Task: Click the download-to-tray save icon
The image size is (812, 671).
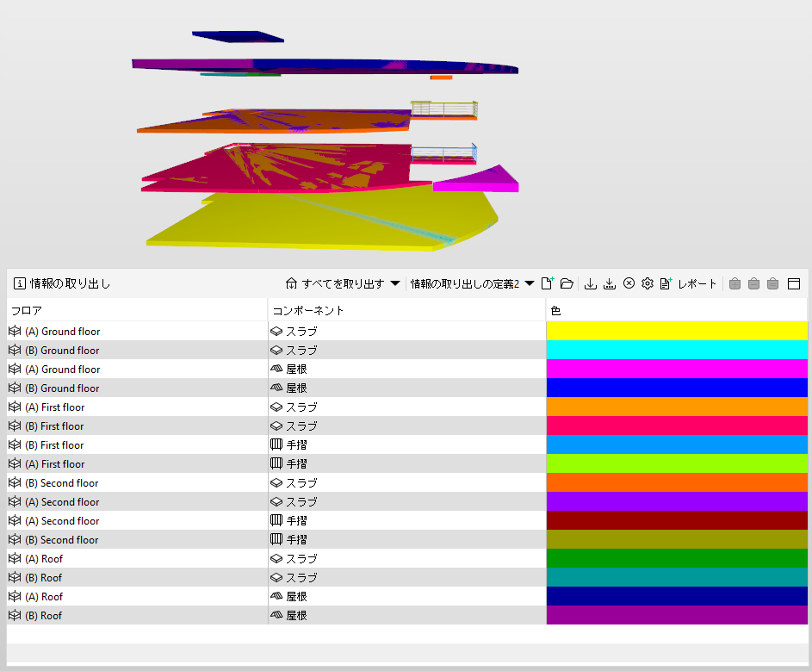Action: click(x=610, y=283)
